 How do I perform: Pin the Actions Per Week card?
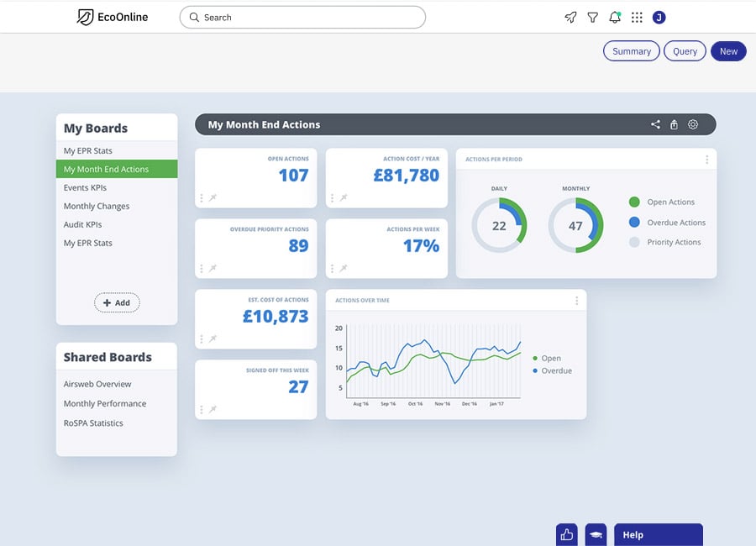point(344,268)
